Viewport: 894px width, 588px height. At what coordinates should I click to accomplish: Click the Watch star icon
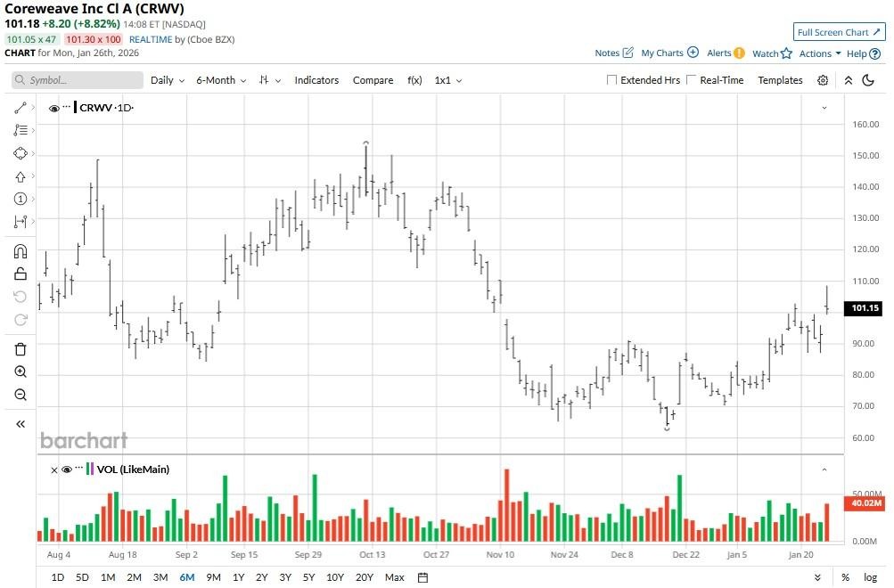[x=786, y=53]
